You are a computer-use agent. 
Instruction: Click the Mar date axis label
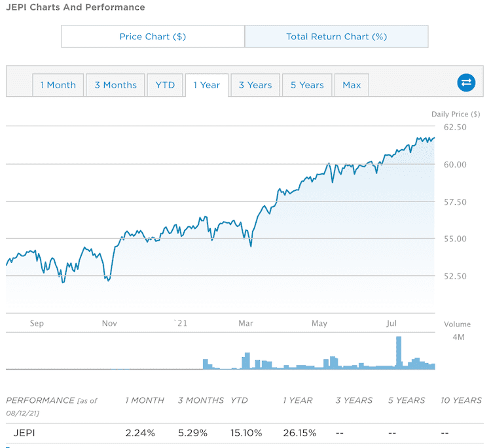tap(245, 324)
